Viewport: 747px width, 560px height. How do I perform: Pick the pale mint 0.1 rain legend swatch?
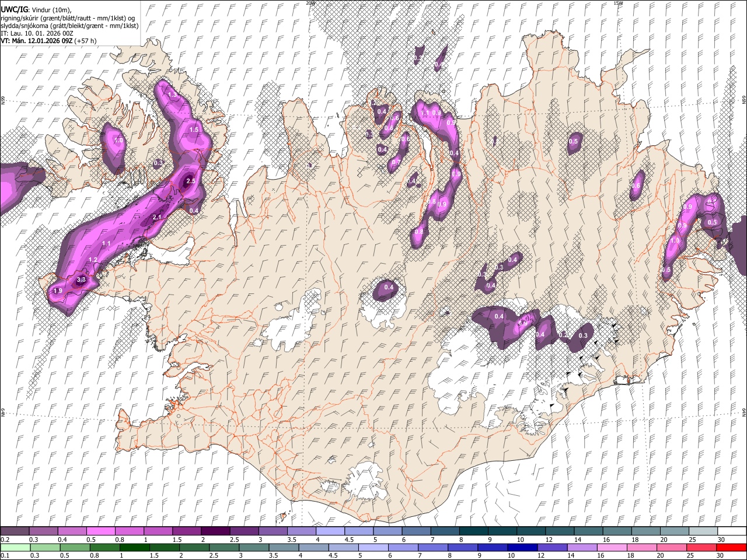coord(15,547)
